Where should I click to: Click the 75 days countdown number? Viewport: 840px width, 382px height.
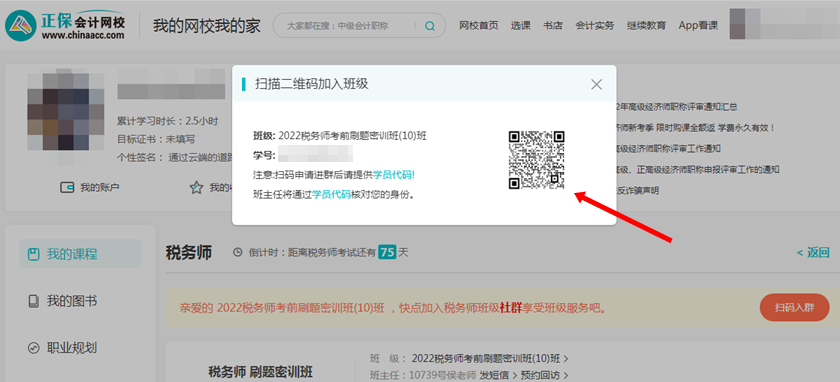[387, 252]
